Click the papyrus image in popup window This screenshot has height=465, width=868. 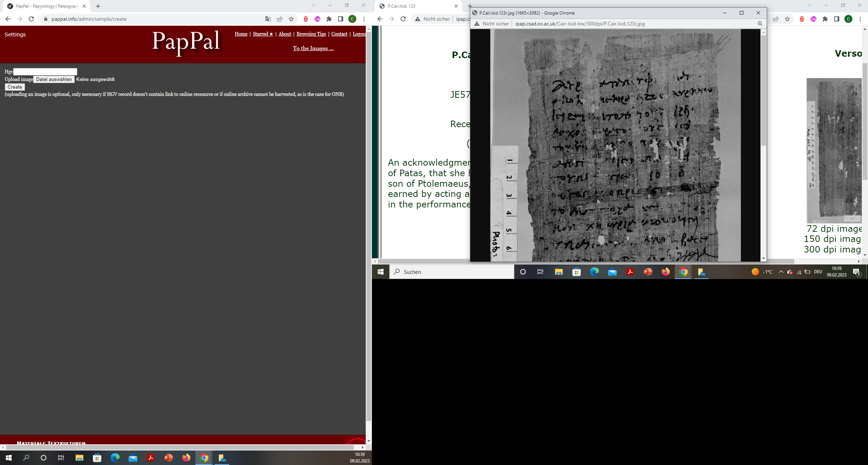coord(615,145)
